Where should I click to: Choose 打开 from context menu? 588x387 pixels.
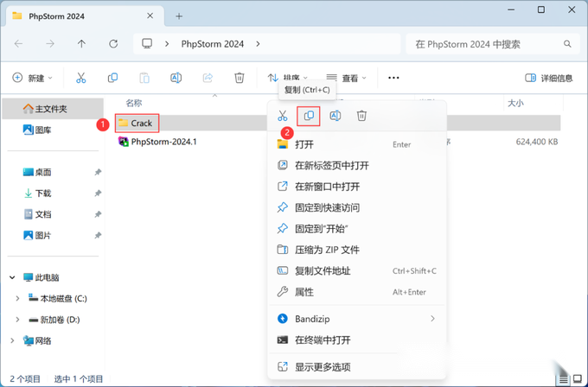point(357,144)
